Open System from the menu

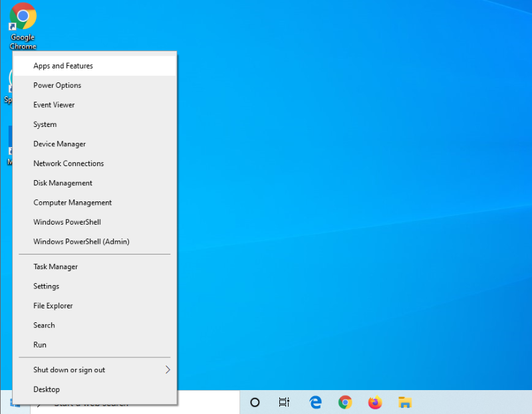point(45,124)
